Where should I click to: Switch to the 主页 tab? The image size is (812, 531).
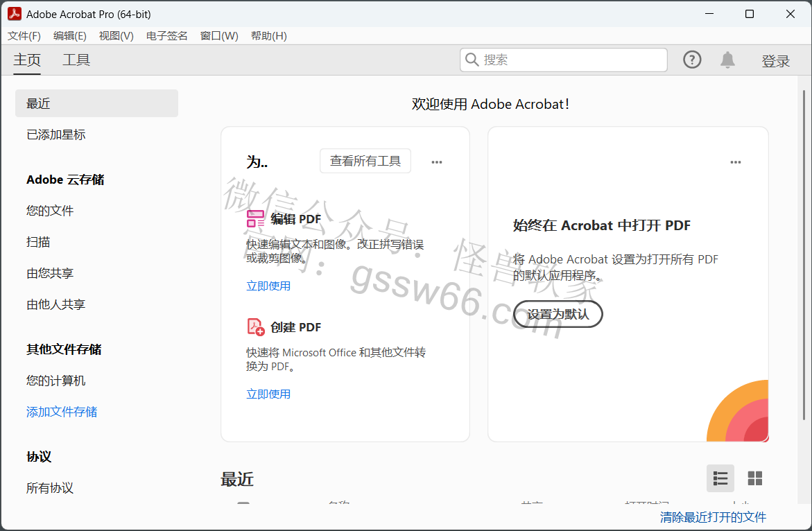click(x=27, y=60)
